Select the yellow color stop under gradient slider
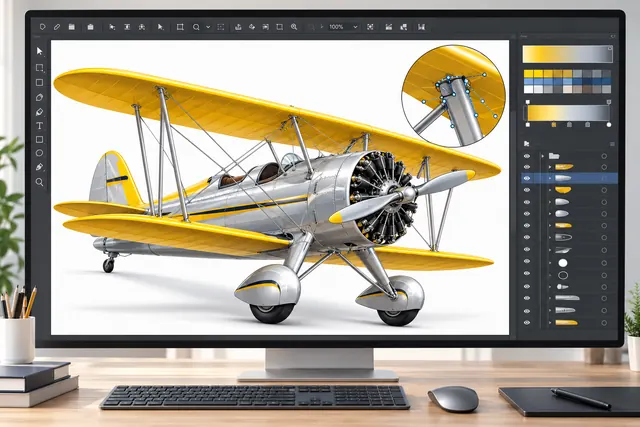Screen dimensions: 640x427 554,125
